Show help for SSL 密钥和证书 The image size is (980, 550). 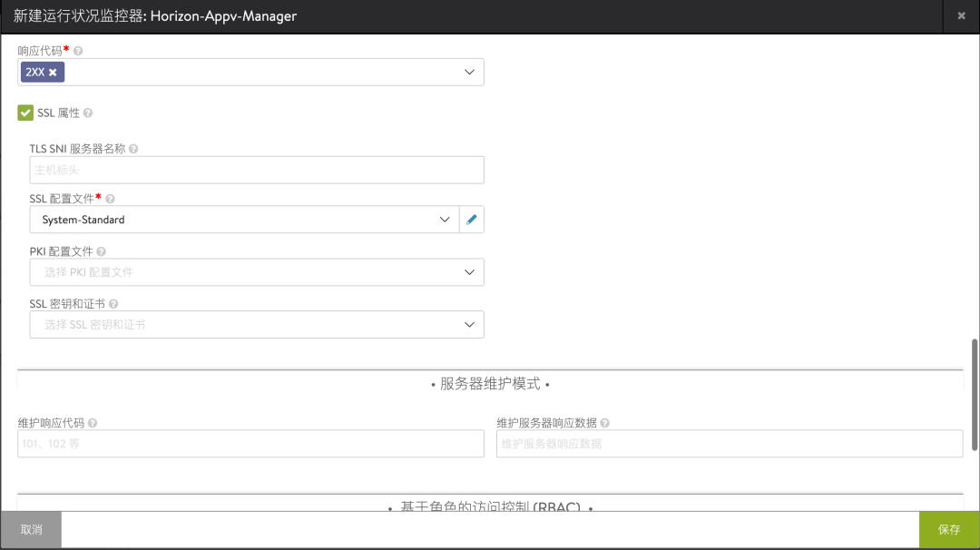coord(113,304)
